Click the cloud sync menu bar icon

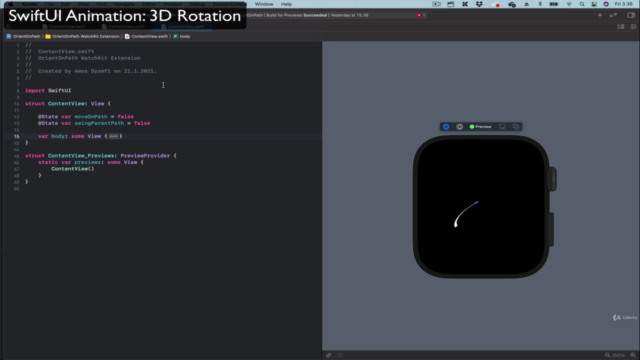point(512,4)
